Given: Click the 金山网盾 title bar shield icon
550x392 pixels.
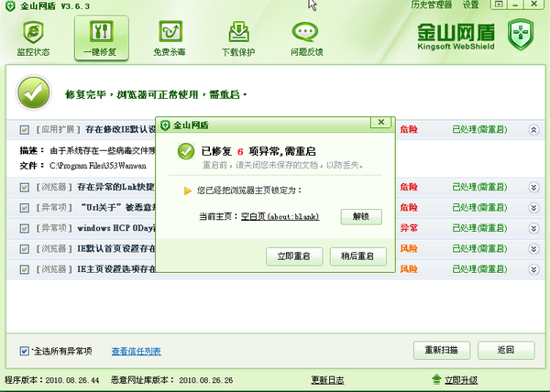Looking at the screenshot, I should point(10,6).
